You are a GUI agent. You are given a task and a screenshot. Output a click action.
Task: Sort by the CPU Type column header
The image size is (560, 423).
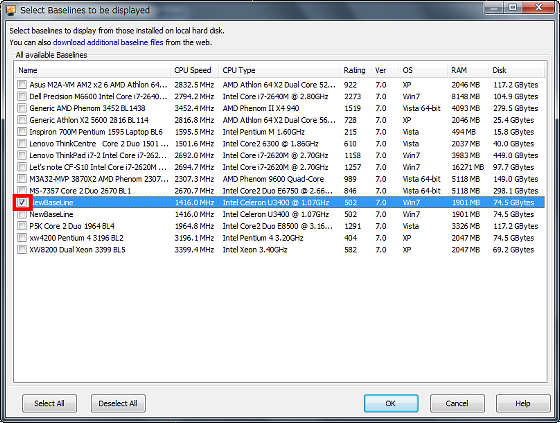click(279, 70)
